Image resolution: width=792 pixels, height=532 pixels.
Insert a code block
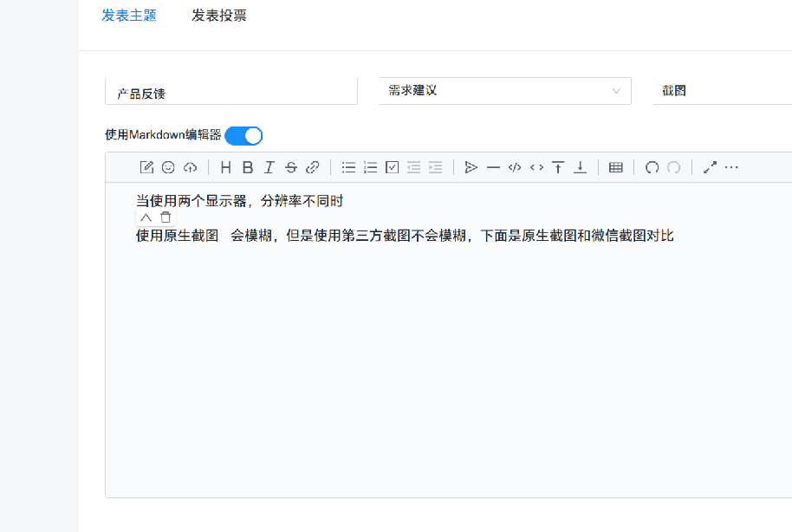coord(515,167)
